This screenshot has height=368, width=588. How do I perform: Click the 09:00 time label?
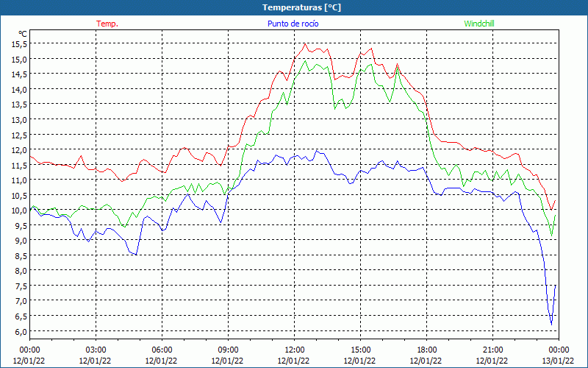(x=228, y=350)
